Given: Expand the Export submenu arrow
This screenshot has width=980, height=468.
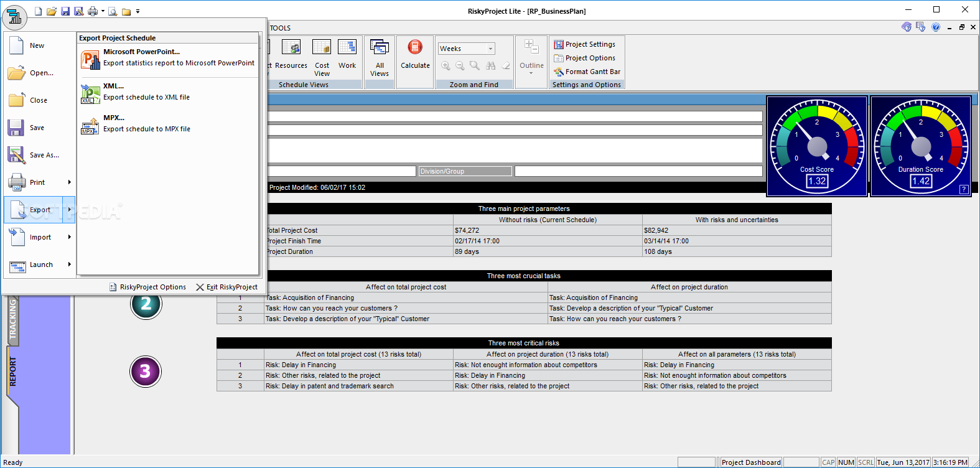Looking at the screenshot, I should click(x=69, y=210).
